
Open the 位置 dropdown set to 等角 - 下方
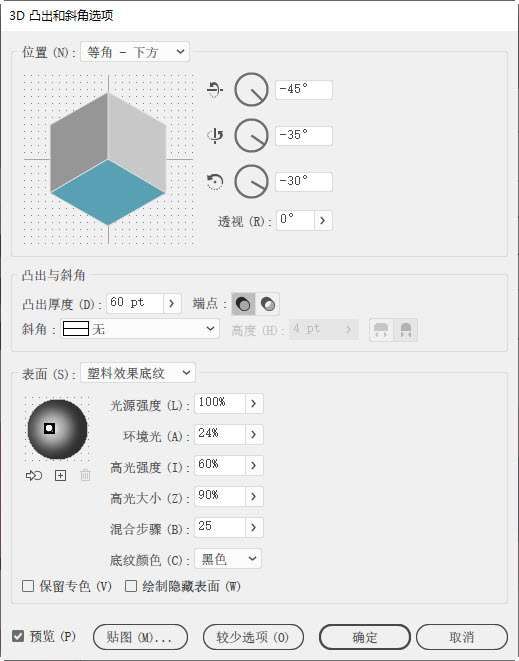tap(135, 52)
